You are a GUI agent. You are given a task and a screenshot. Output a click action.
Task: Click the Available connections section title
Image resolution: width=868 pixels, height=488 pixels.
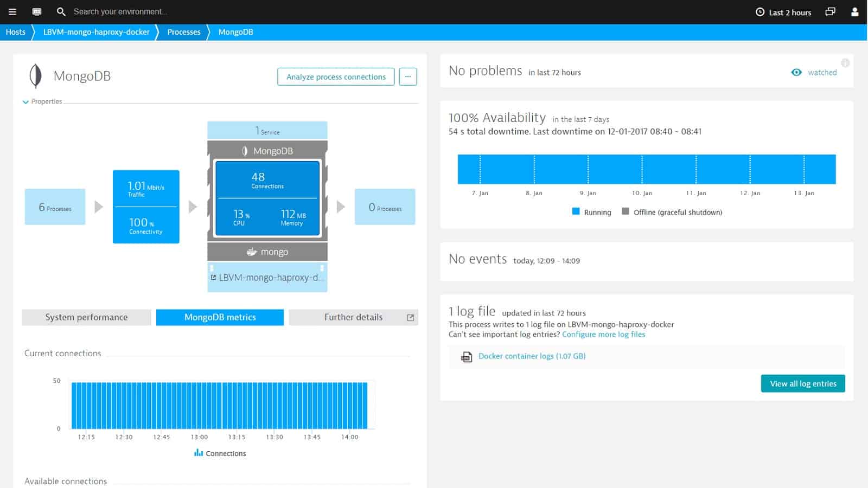pos(66,481)
